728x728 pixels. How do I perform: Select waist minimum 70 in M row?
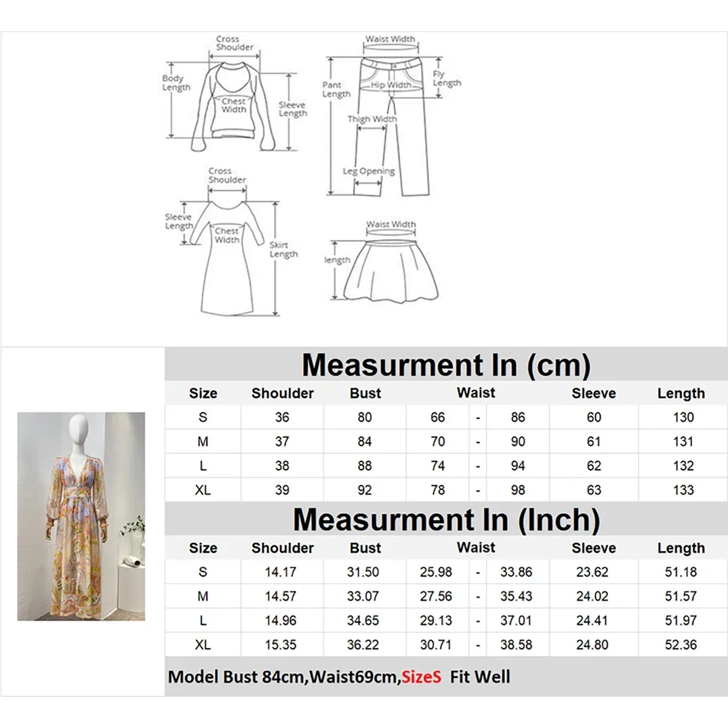click(438, 441)
